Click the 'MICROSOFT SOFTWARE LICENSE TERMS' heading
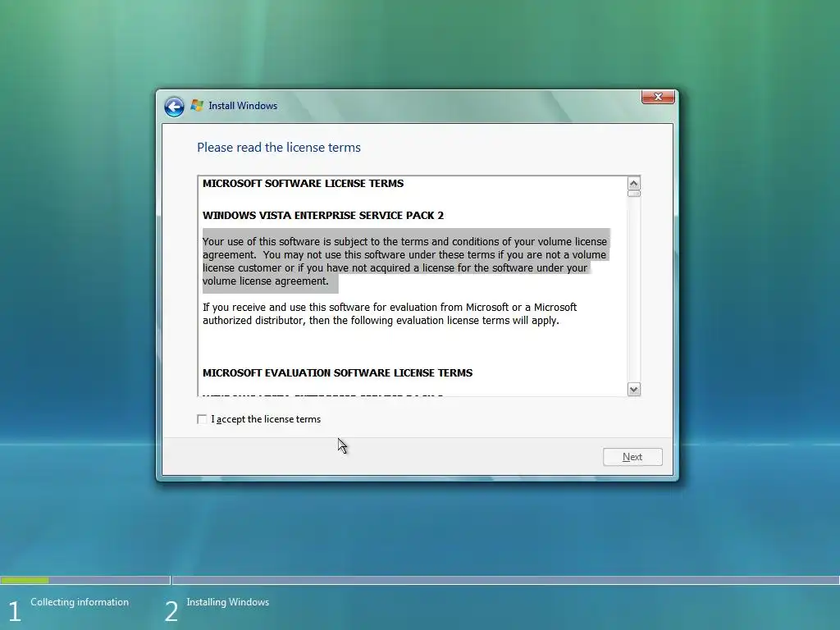The image size is (840, 630). (x=304, y=183)
